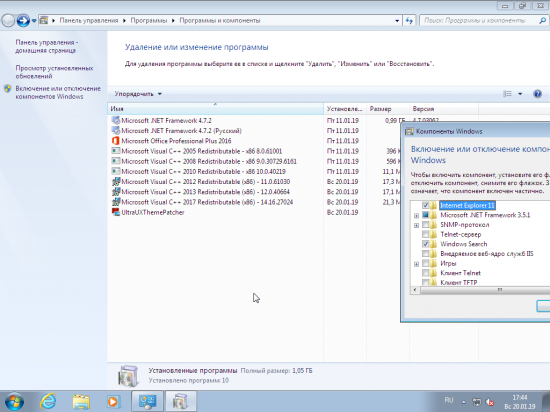Image resolution: width=550 pixels, height=412 pixels.
Task: Go to Панель управления breadcrumb
Action: point(88,21)
